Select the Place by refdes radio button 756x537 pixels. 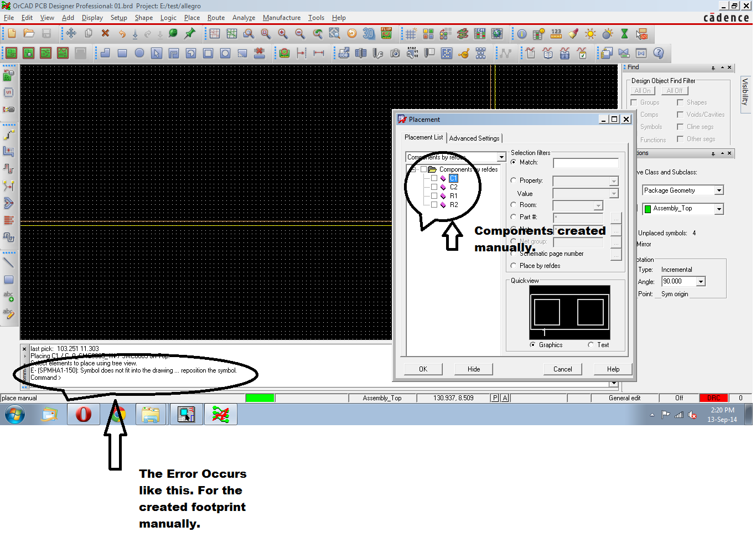point(514,266)
